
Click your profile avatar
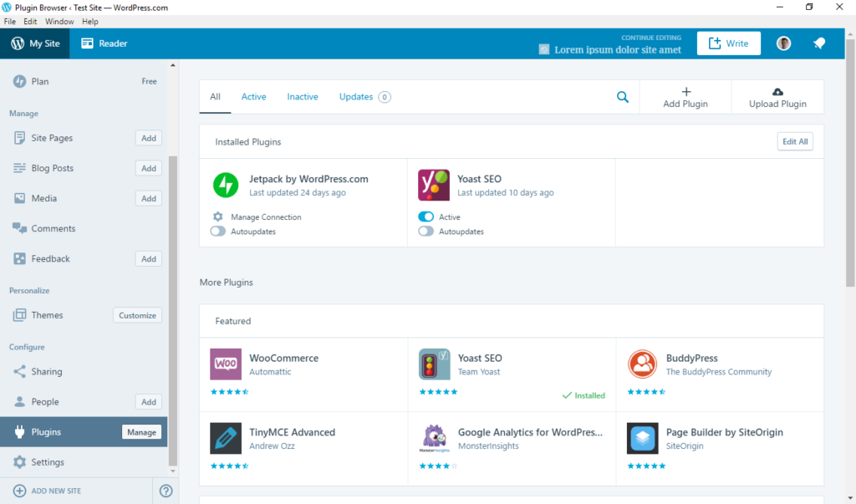[782, 42]
